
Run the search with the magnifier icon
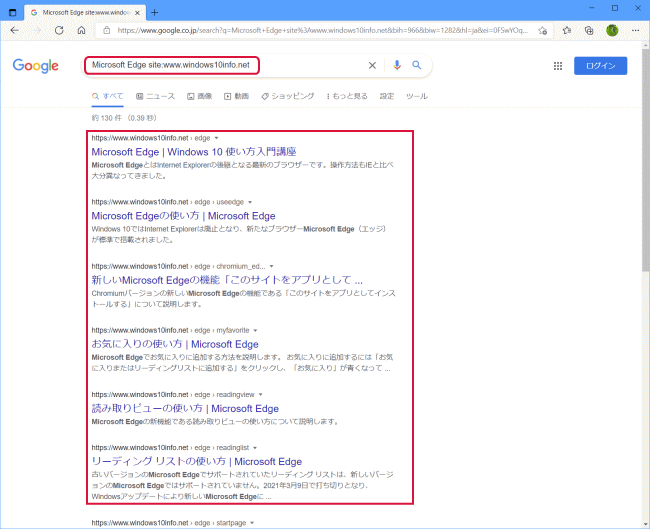417,65
